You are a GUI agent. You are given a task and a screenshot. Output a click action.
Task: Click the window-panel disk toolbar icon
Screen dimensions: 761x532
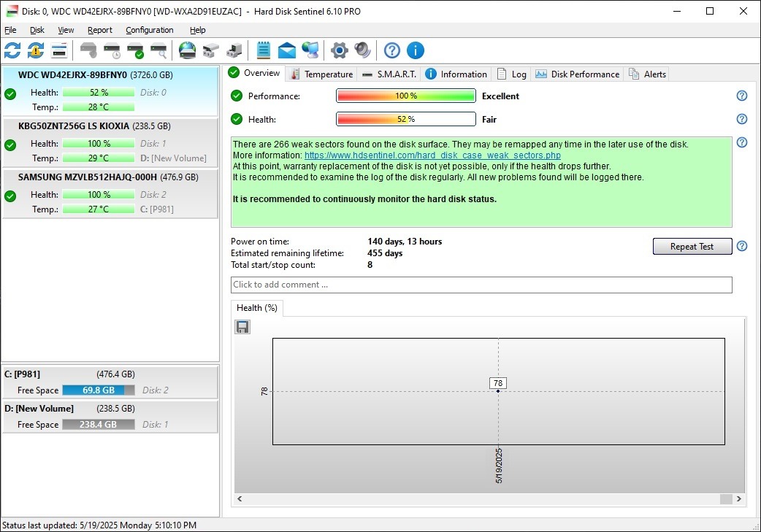coord(58,50)
